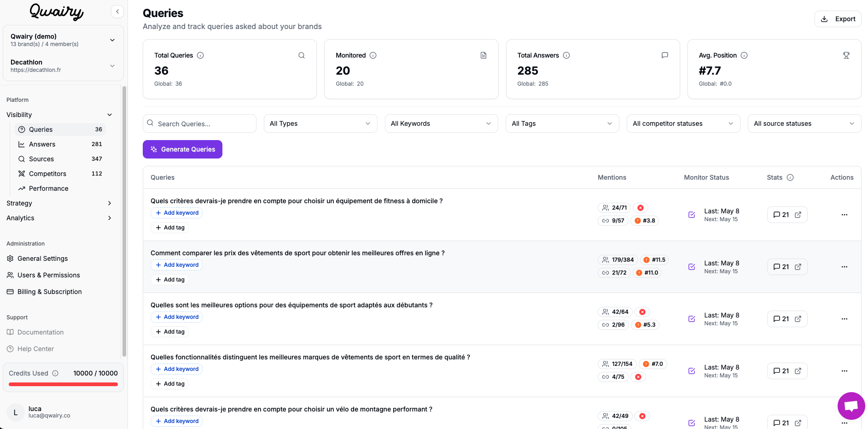The width and height of the screenshot is (868, 429).
Task: Click #5.3 position badge in débutants row
Action: [645, 325]
